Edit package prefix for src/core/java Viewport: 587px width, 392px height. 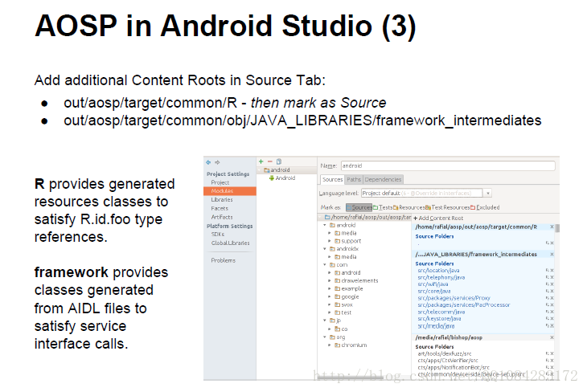[x=548, y=291]
